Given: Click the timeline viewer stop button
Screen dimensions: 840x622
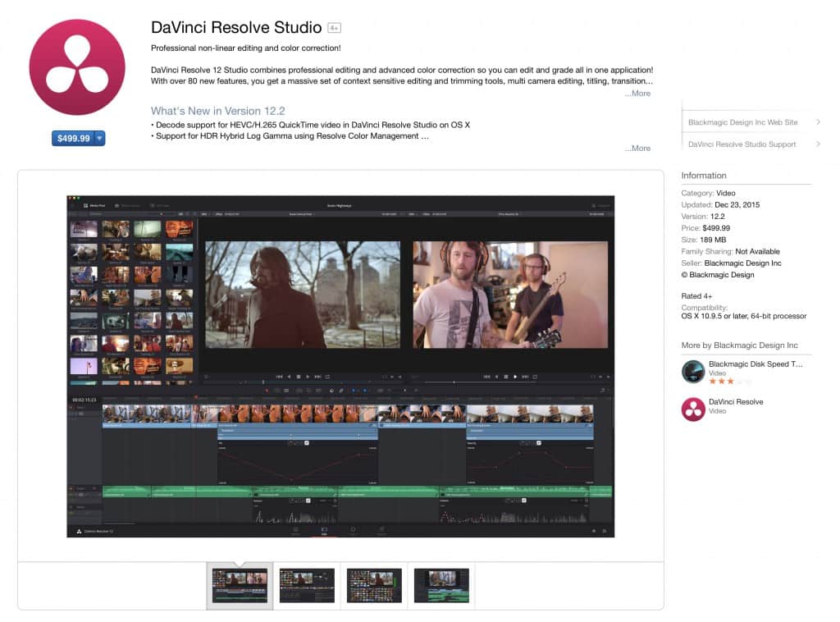Looking at the screenshot, I should [x=506, y=377].
